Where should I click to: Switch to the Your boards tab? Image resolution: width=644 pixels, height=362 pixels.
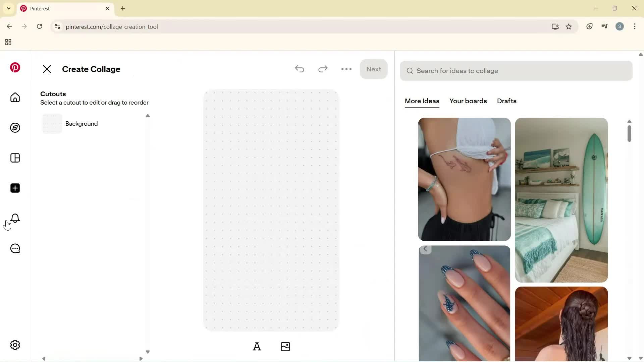coord(468,101)
